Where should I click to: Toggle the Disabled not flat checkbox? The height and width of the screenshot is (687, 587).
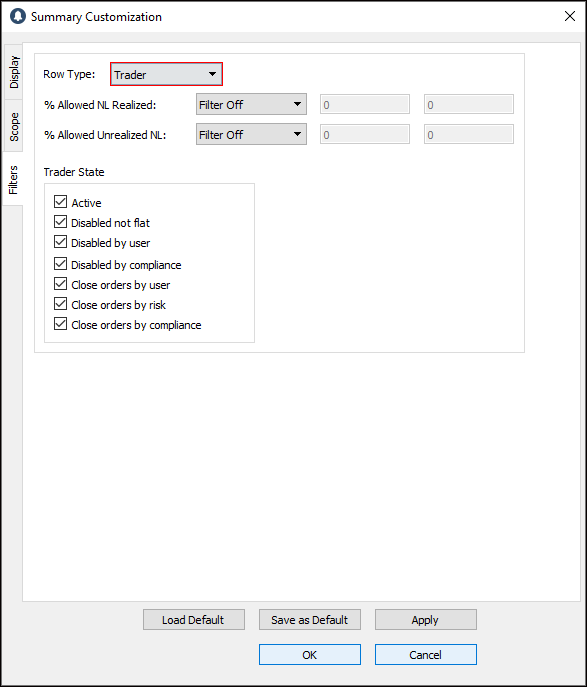pos(60,222)
